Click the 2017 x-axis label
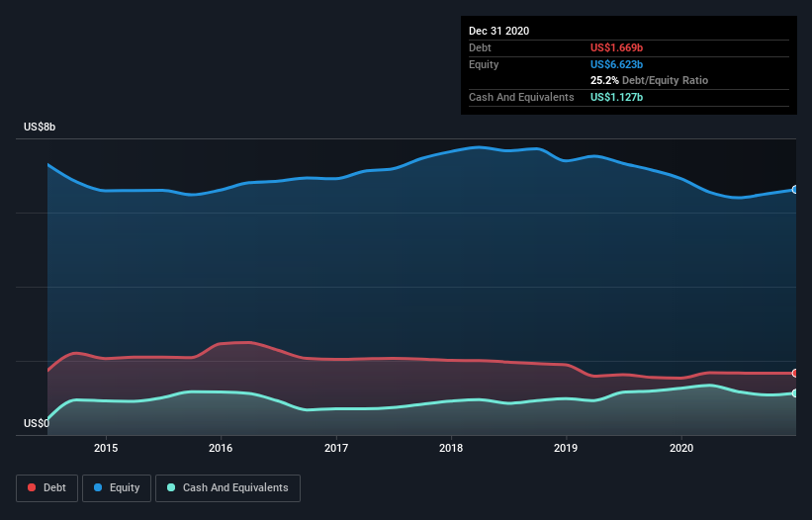The image size is (812, 520). (x=336, y=448)
